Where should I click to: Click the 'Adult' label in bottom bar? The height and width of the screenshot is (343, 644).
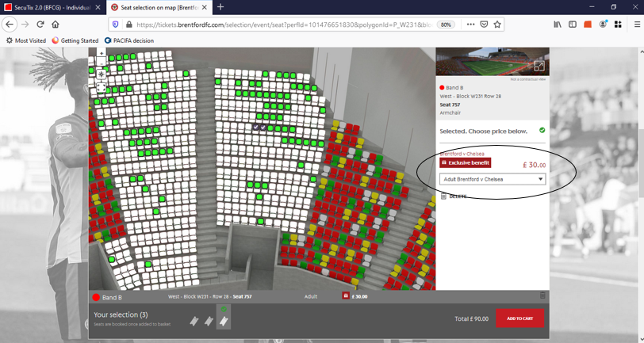(311, 296)
